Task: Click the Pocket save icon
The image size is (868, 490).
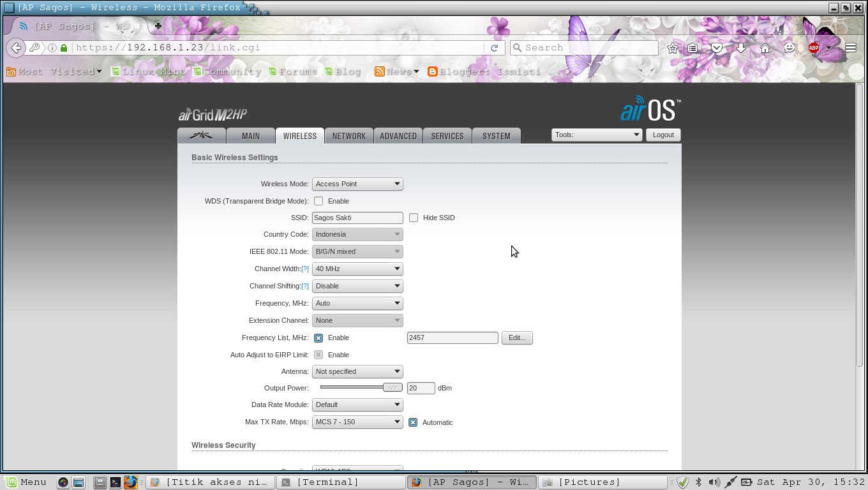Action: tap(717, 47)
